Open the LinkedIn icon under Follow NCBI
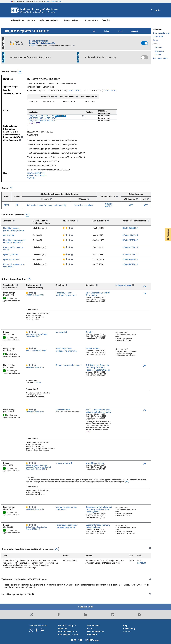171x644 pixels. tap(85, 614)
